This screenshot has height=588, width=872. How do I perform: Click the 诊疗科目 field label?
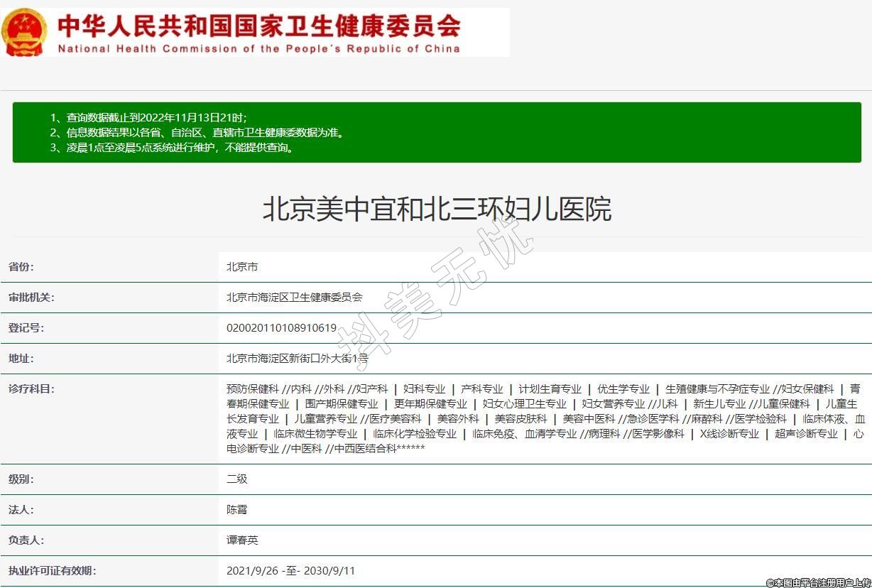click(31, 389)
